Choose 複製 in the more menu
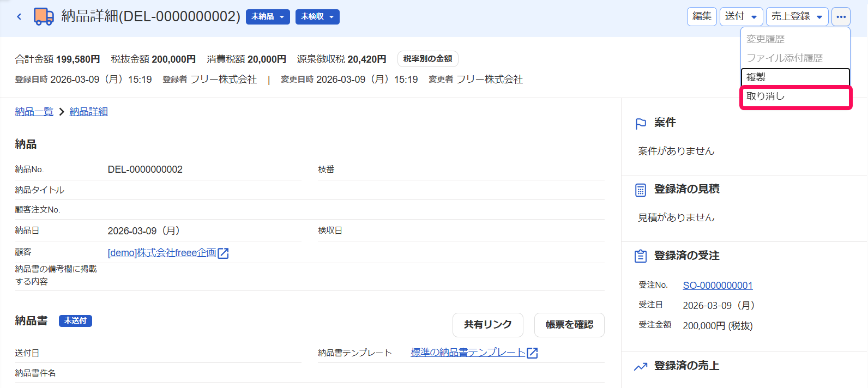The width and height of the screenshot is (868, 388). [x=795, y=77]
